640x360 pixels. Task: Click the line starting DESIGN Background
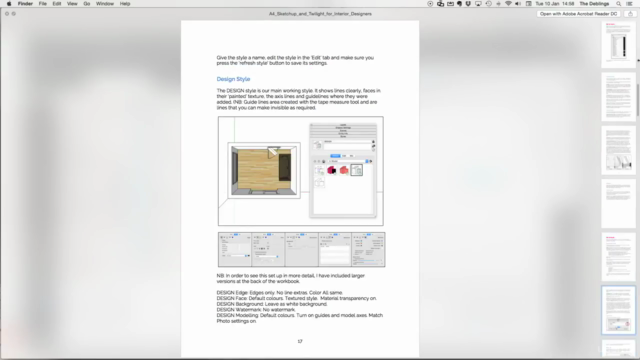pos(272,304)
